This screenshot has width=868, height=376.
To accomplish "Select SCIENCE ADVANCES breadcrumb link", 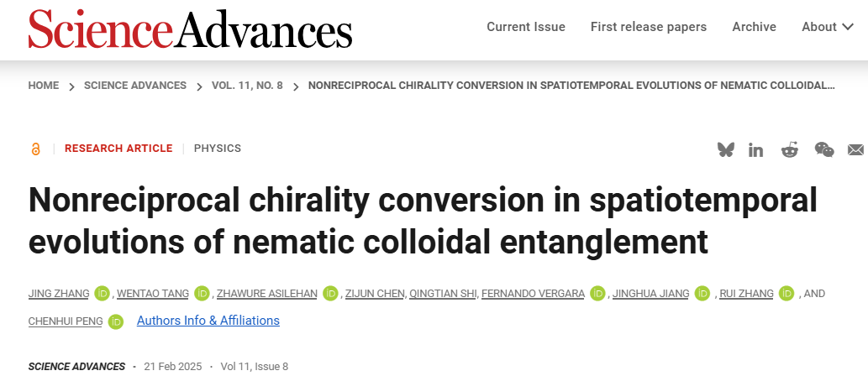I will 135,86.
